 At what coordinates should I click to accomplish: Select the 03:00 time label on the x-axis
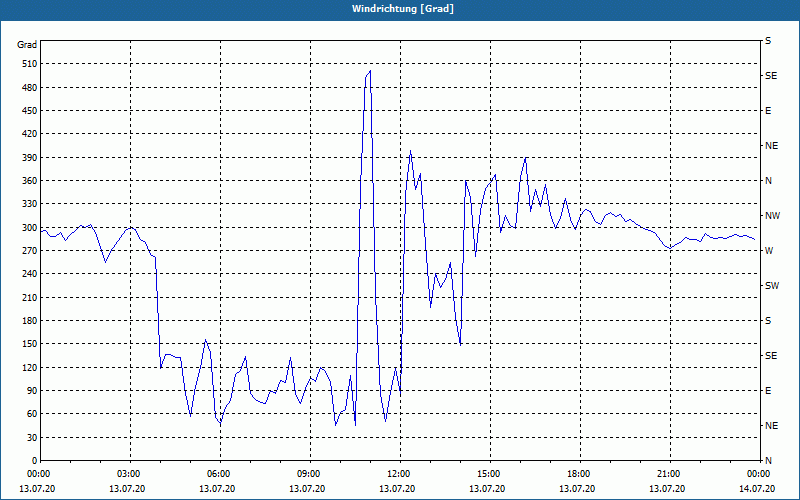[130, 474]
